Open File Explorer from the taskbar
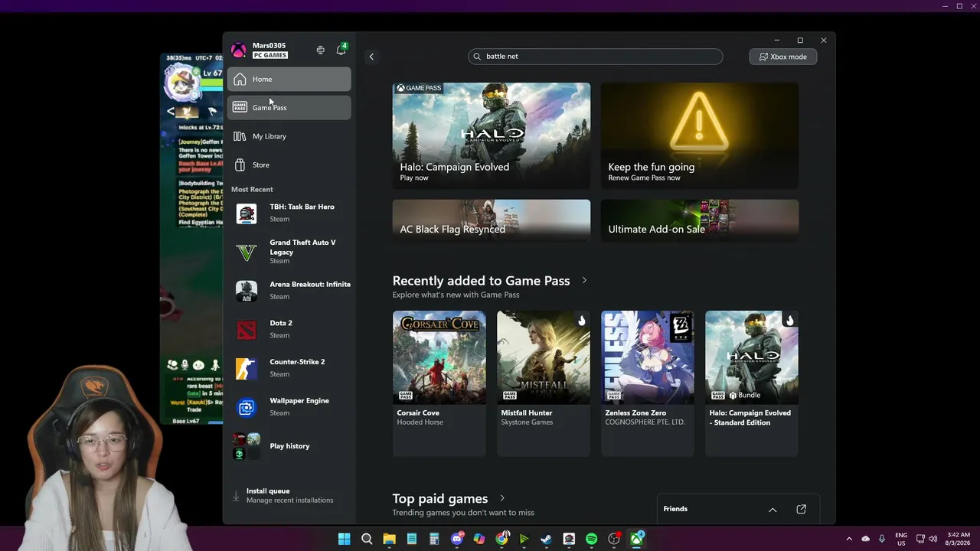The width and height of the screenshot is (980, 551). pos(389,539)
